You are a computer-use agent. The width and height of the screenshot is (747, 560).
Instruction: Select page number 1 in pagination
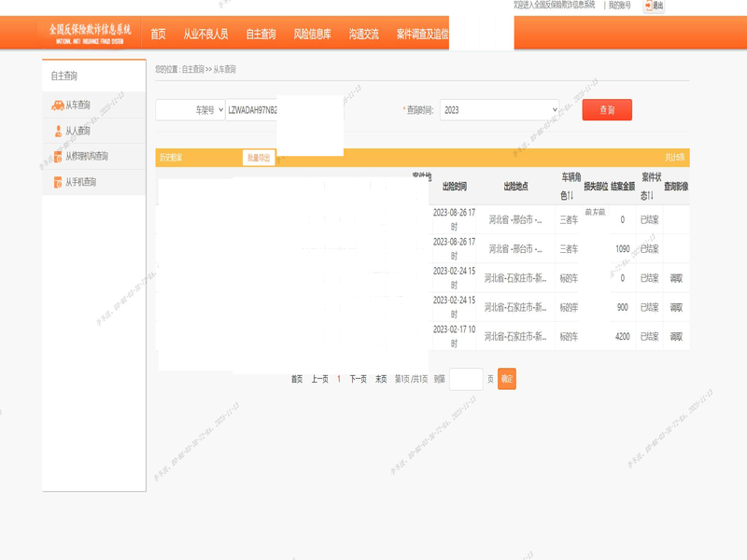339,379
